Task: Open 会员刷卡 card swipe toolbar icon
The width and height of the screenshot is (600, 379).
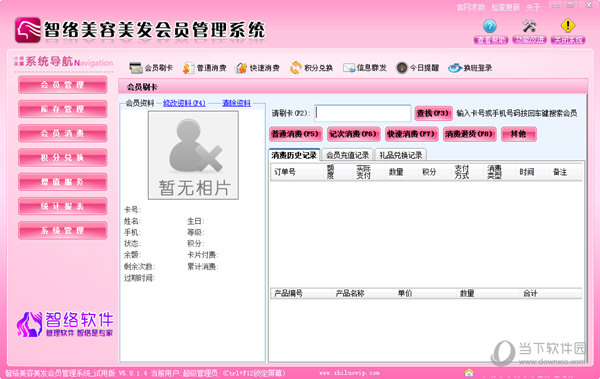Action: click(x=136, y=68)
